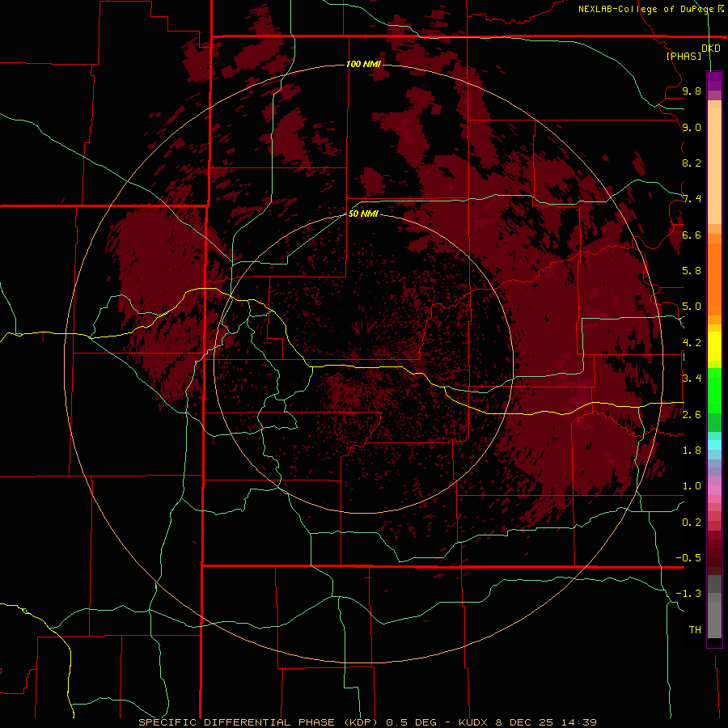Image resolution: width=728 pixels, height=728 pixels.
Task: Click the "50 NMI" range ring label
Action: click(363, 214)
